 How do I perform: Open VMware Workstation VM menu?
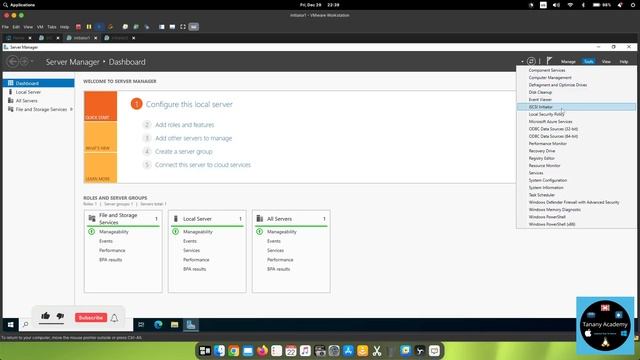point(40,27)
